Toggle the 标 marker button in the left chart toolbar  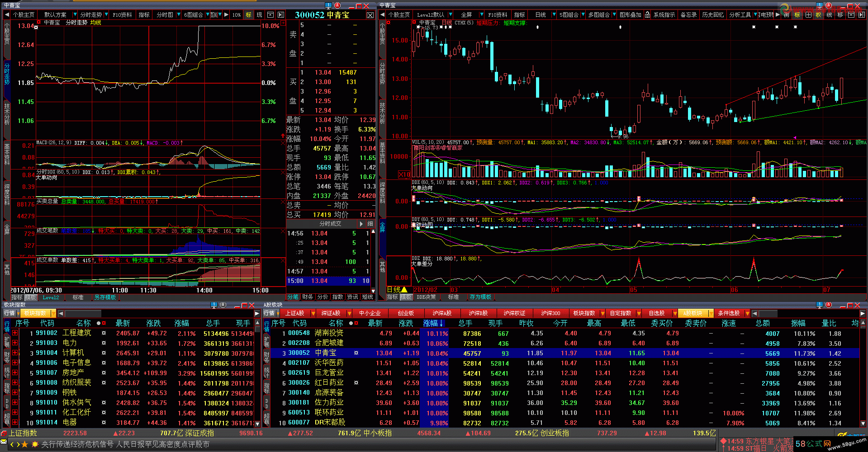(248, 14)
